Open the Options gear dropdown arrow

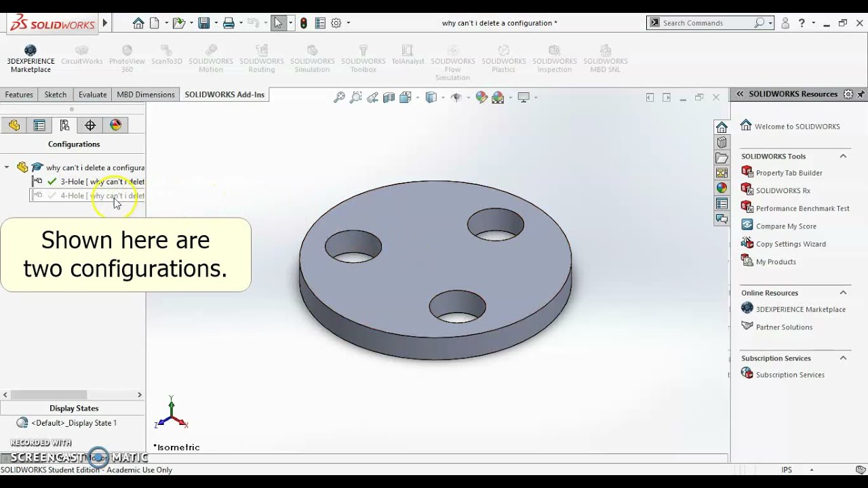point(349,23)
